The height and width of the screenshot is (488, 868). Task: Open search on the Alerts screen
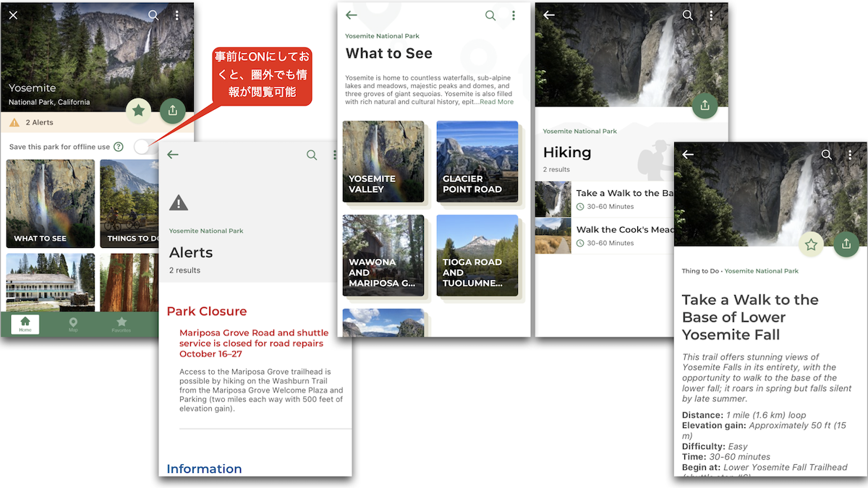(312, 155)
